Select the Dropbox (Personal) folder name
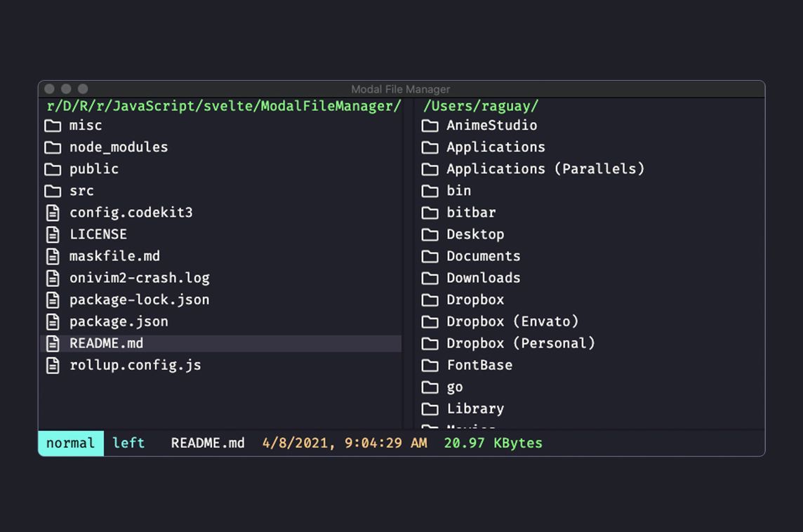This screenshot has width=803, height=532. (x=521, y=344)
